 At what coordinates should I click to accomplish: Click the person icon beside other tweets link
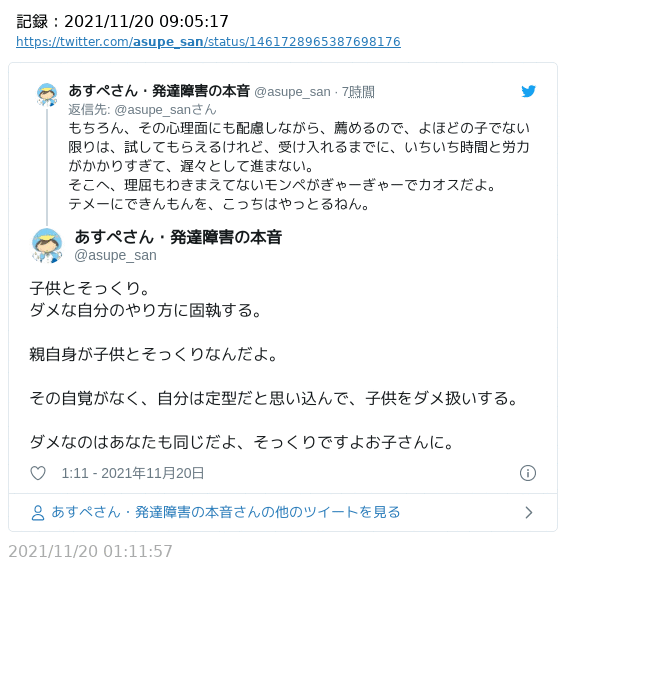coord(38,513)
